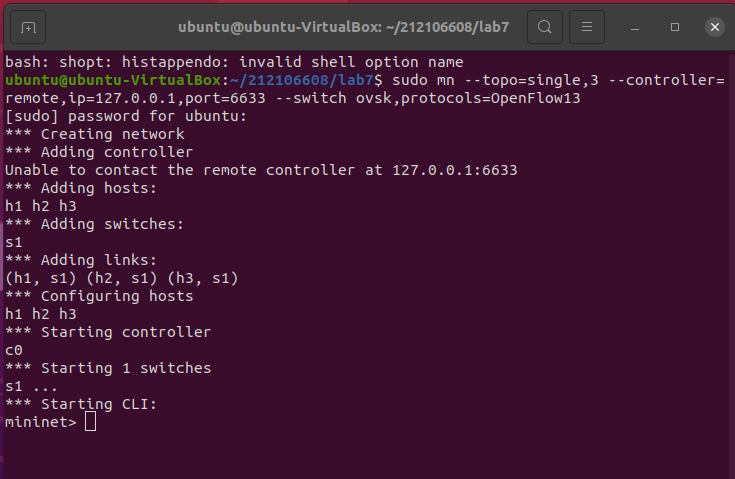This screenshot has width=735, height=479.
Task: Click the terminal search magnifier icon
Action: point(544,26)
